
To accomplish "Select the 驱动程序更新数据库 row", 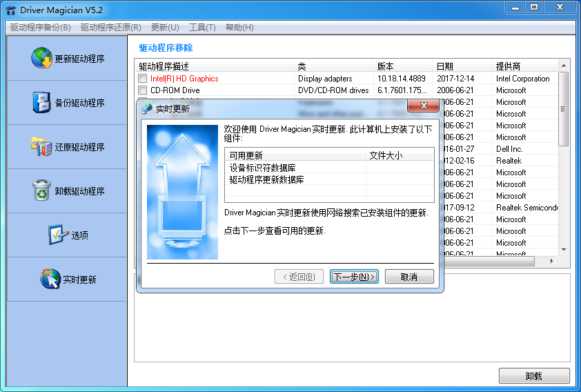I will (x=329, y=179).
